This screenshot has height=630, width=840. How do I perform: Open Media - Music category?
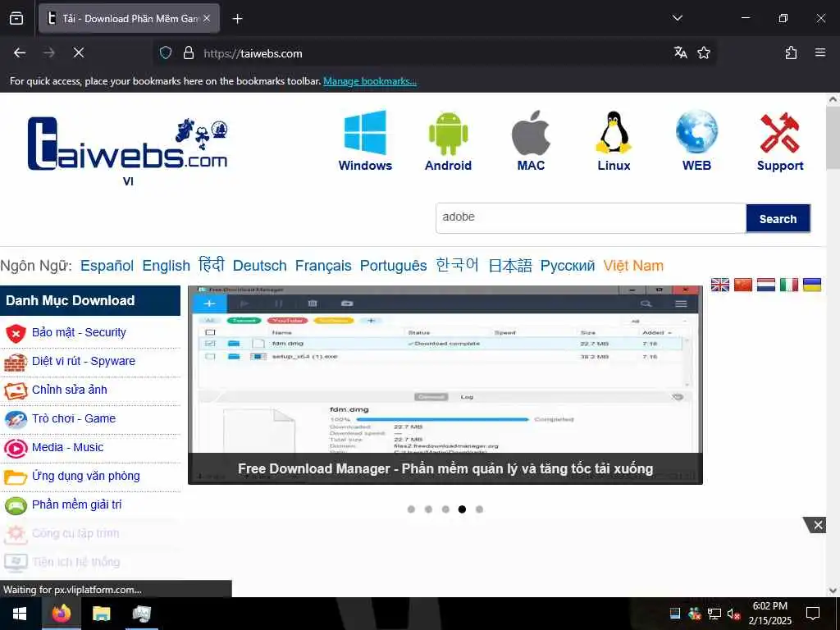pos(67,447)
